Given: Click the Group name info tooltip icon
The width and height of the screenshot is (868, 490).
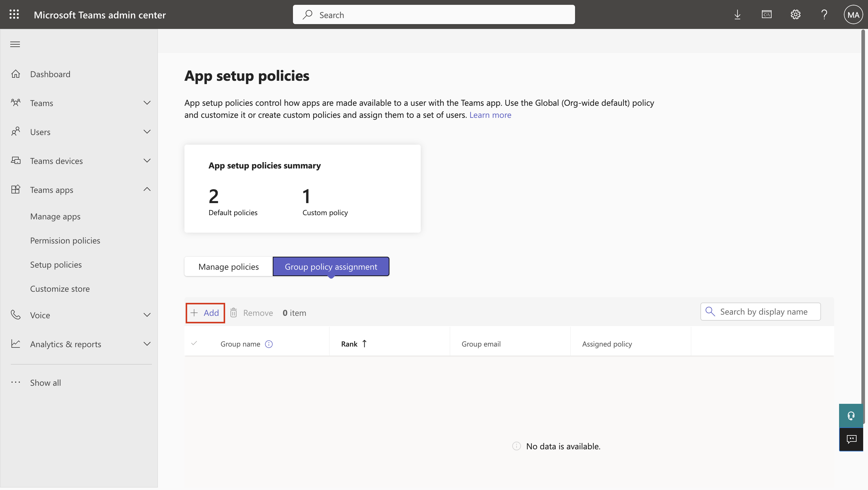Looking at the screenshot, I should pos(269,344).
